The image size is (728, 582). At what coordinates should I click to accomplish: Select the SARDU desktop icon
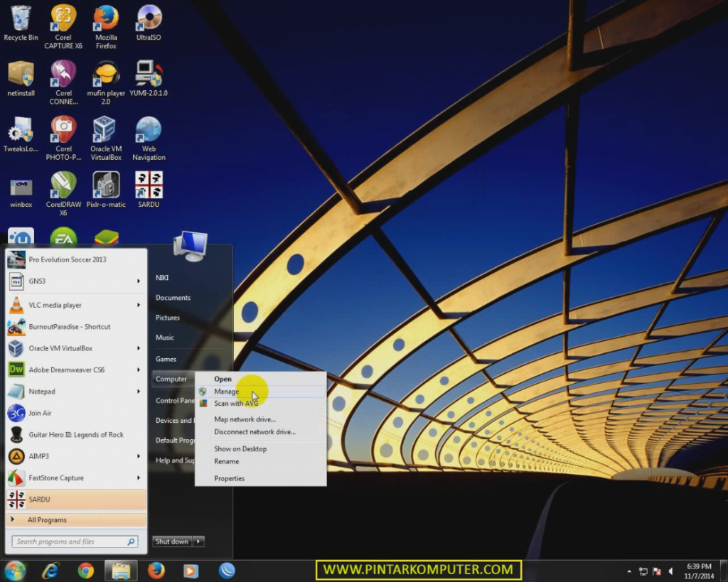click(149, 190)
